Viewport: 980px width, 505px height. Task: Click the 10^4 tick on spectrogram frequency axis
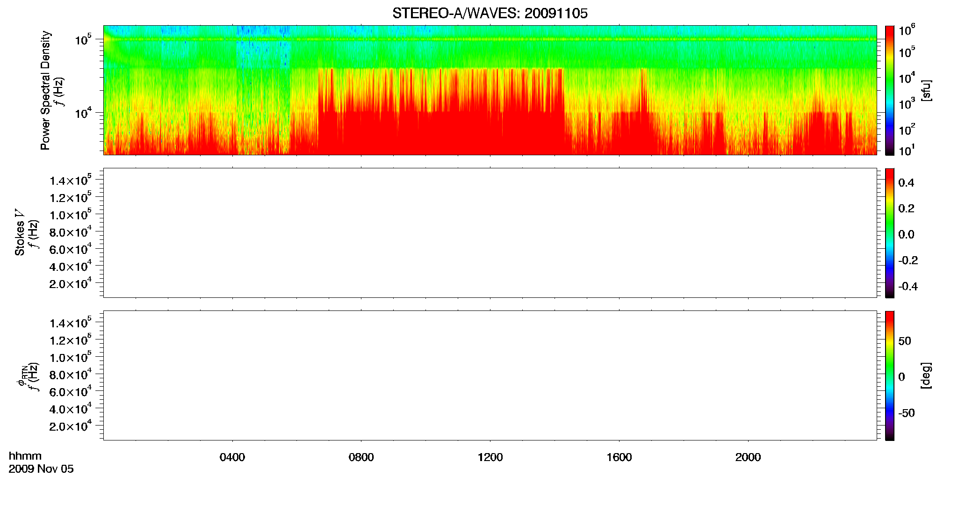pyautogui.click(x=83, y=113)
